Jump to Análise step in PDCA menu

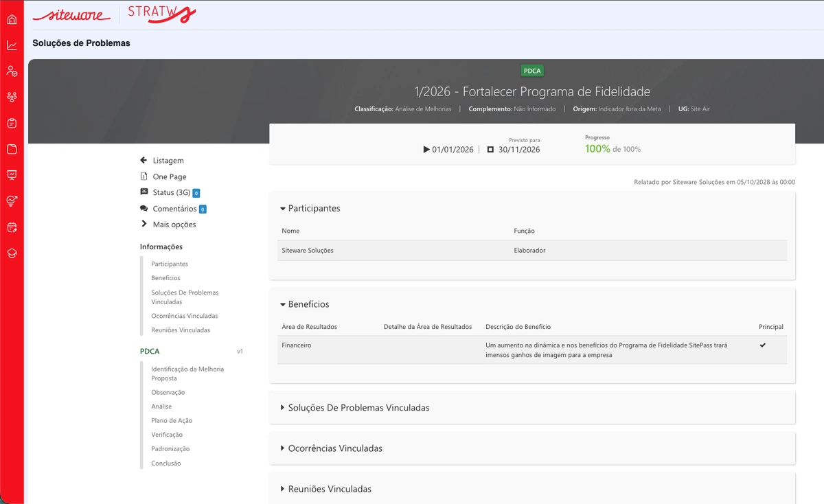[x=161, y=406]
